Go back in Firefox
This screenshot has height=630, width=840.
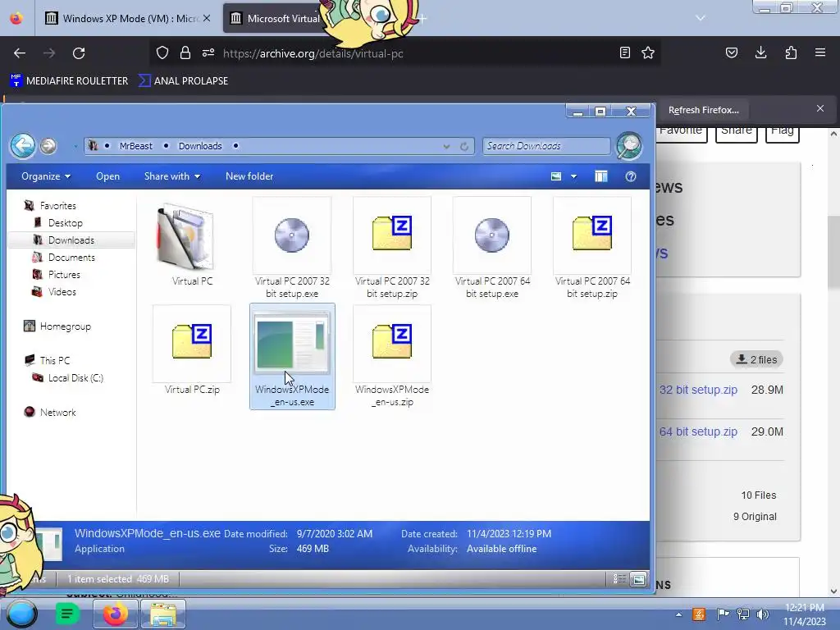[x=20, y=53]
